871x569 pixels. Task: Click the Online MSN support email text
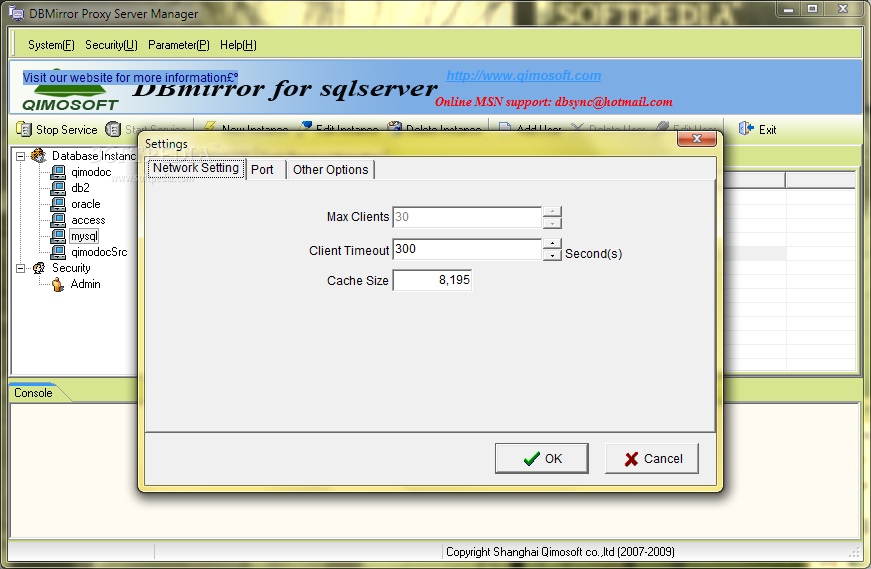(x=554, y=102)
